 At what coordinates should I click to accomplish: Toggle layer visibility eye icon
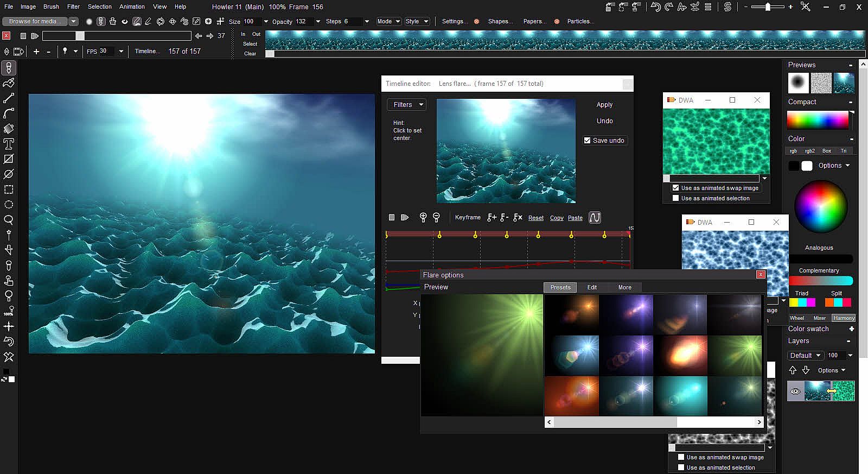coord(795,391)
